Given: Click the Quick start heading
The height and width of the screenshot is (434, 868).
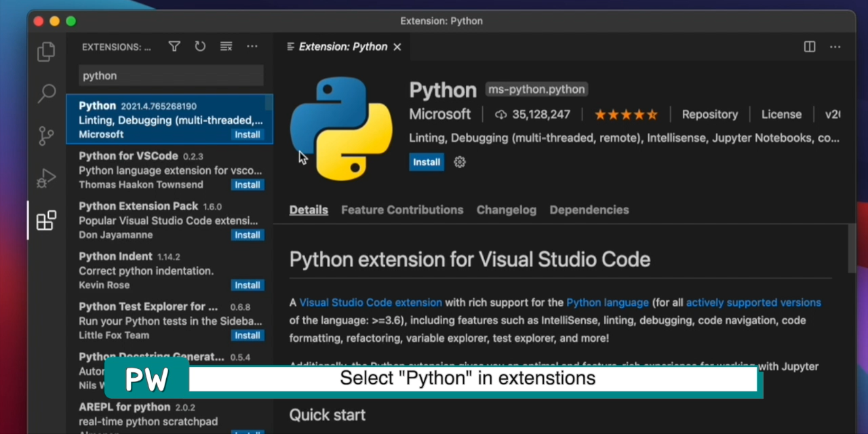Looking at the screenshot, I should (x=328, y=415).
